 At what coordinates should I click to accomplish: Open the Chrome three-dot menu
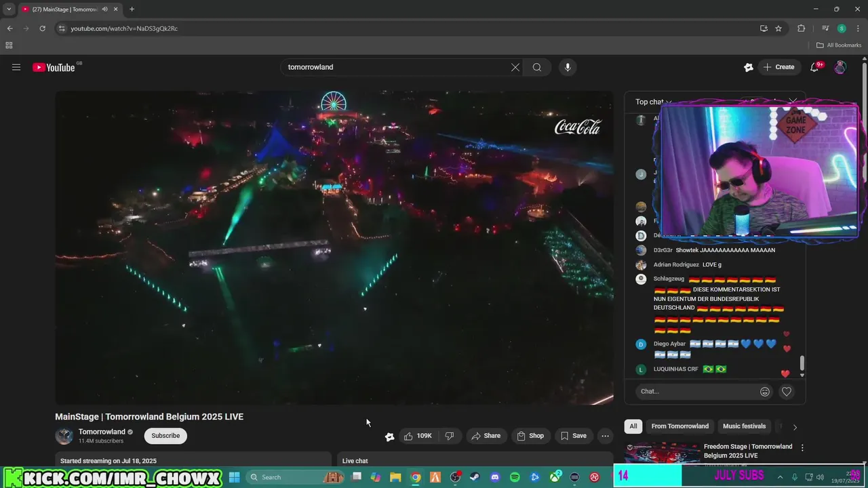[858, 28]
